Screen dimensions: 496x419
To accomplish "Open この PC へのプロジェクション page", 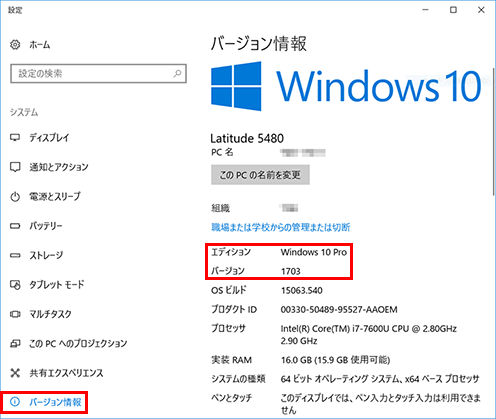I will 78,343.
